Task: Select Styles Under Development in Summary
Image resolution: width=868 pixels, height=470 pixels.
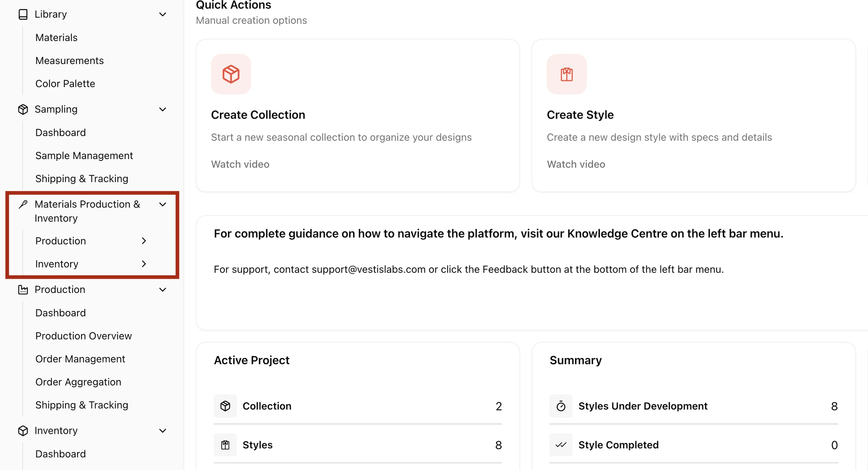Action: click(693, 406)
